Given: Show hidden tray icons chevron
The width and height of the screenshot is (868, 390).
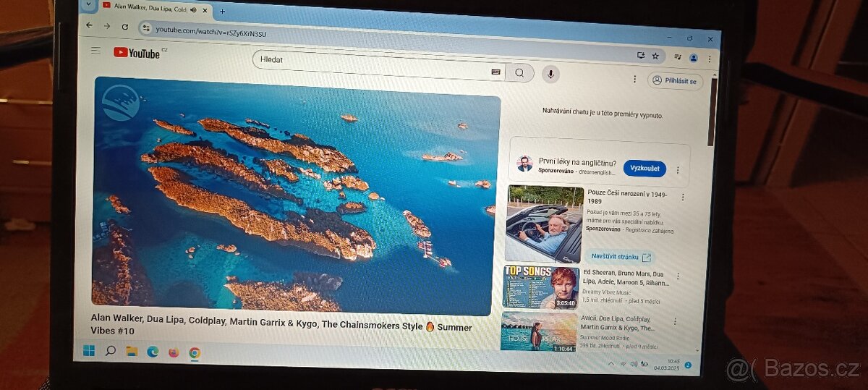Looking at the screenshot, I should 610,363.
